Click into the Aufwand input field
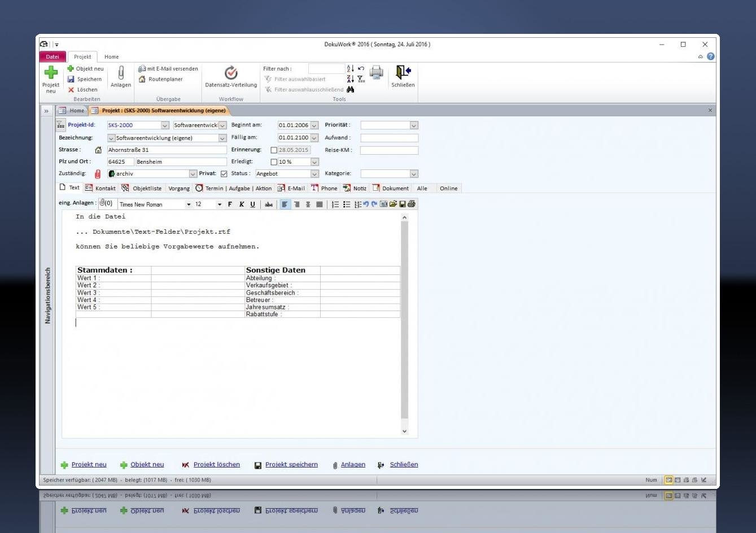Image resolution: width=756 pixels, height=533 pixels. pyautogui.click(x=389, y=138)
